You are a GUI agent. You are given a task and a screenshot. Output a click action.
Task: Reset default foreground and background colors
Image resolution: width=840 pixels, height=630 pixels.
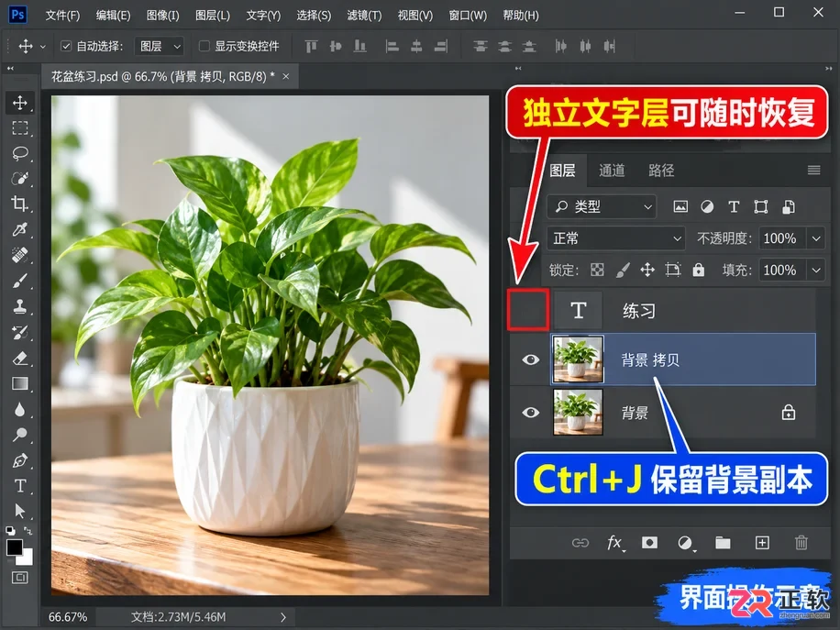(x=10, y=531)
